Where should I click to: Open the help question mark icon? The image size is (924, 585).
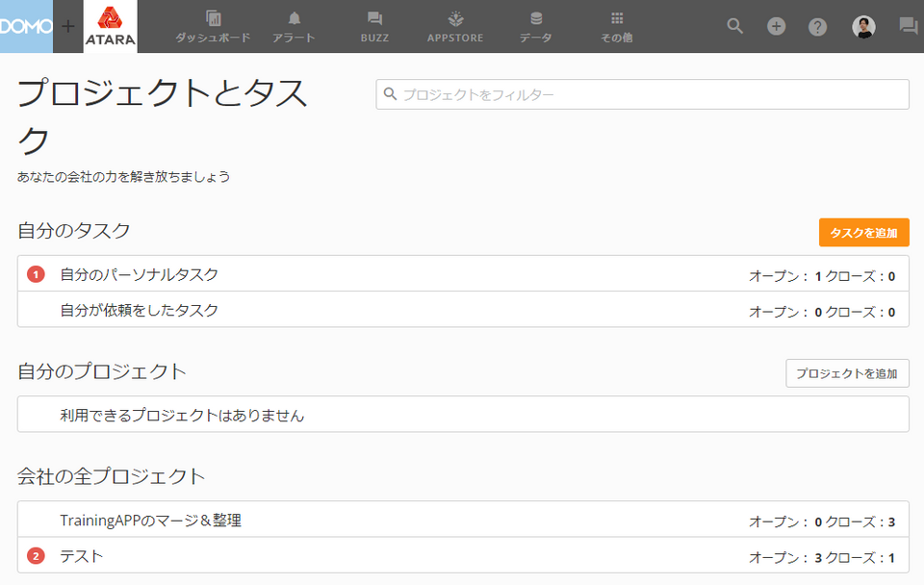[x=817, y=27]
